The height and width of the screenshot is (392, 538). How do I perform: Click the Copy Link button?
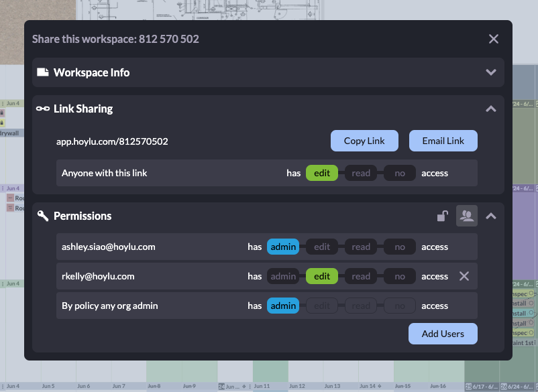(x=364, y=141)
